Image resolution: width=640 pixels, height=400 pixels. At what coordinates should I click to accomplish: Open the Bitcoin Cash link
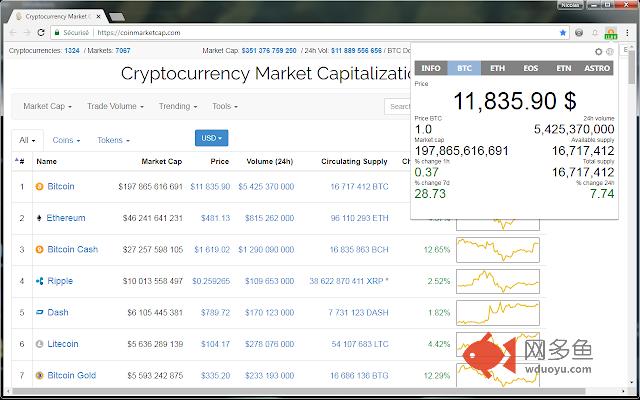(x=73, y=249)
